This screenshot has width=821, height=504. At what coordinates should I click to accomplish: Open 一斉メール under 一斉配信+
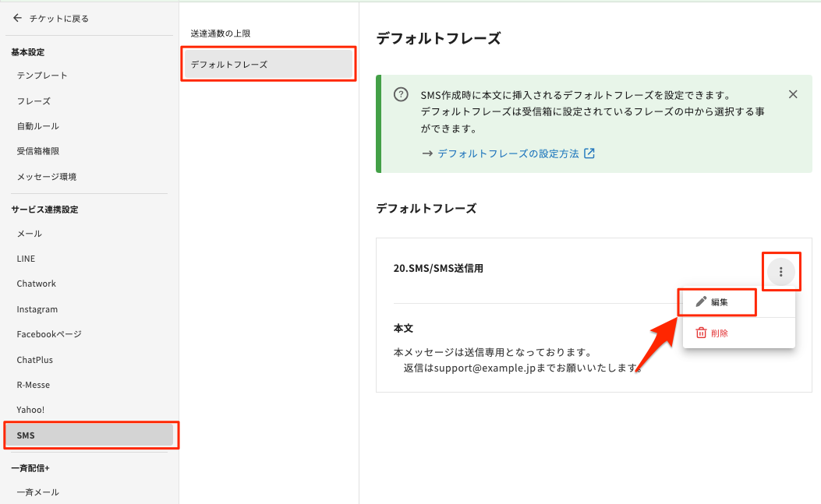point(38,492)
